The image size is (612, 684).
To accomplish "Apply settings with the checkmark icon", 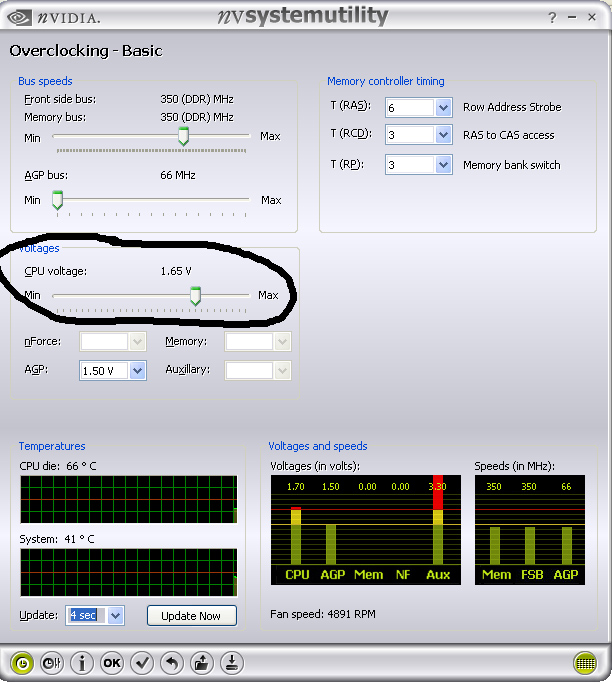I will [142, 663].
